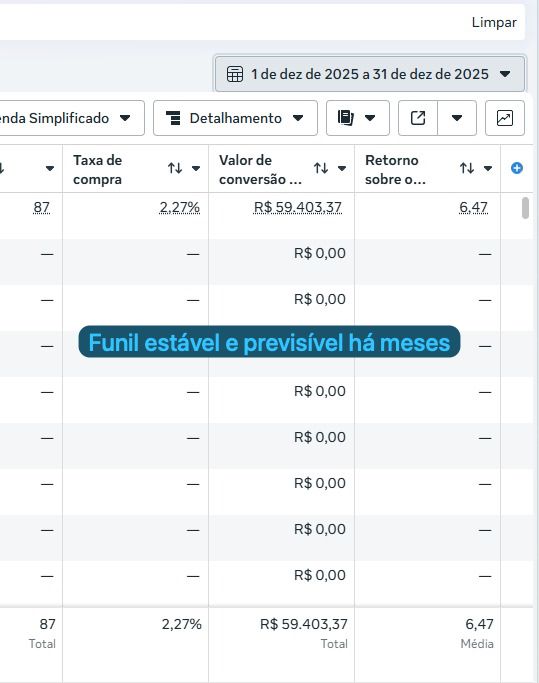Click the calendar icon in date selector
The image size is (539, 683).
pos(235,74)
